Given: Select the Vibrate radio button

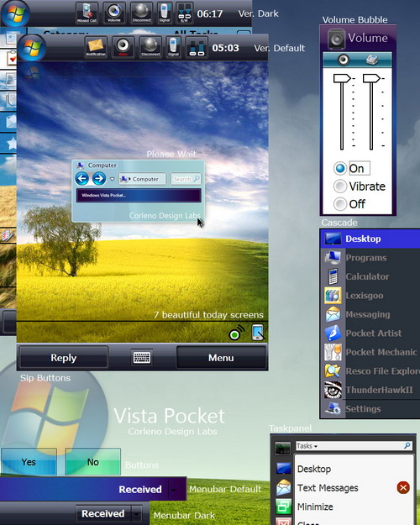Looking at the screenshot, I should point(340,186).
